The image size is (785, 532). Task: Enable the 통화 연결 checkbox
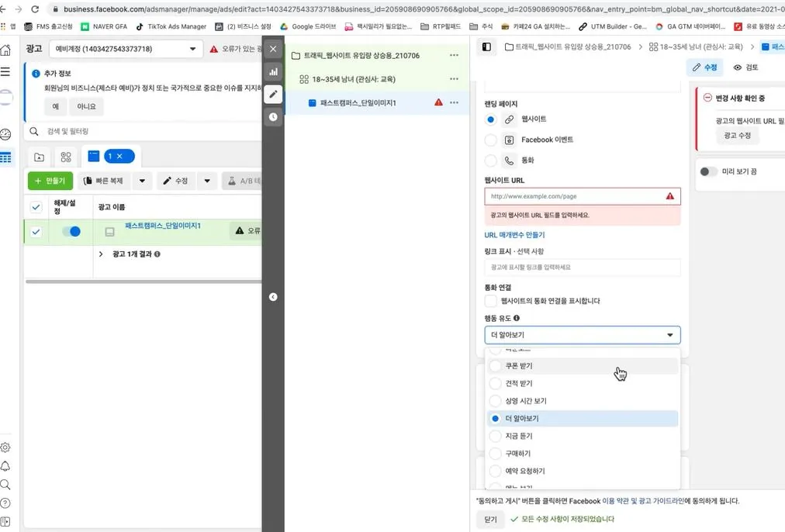coord(492,301)
